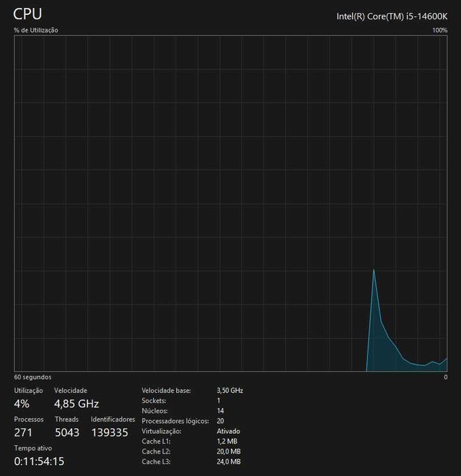This screenshot has width=461, height=476.
Task: Click the Processadores lógicos value 20
Action: [220, 421]
